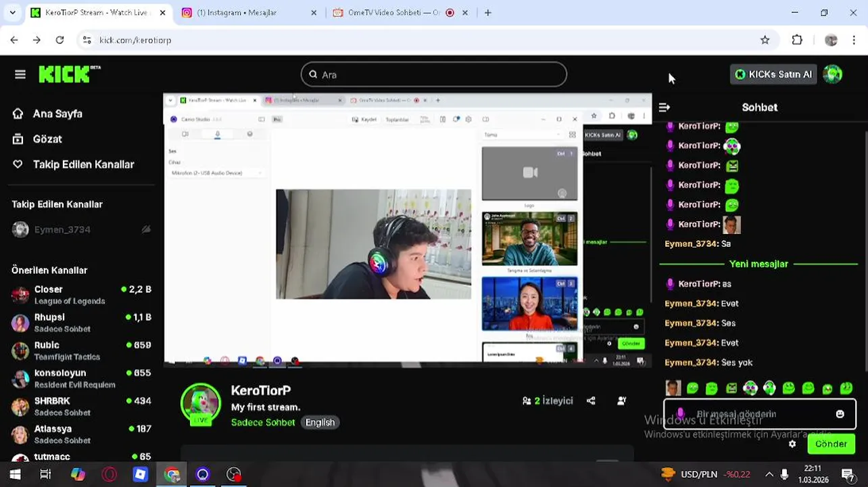868x487 pixels.
Task: Click the KICK logo
Action: pyautogui.click(x=69, y=74)
